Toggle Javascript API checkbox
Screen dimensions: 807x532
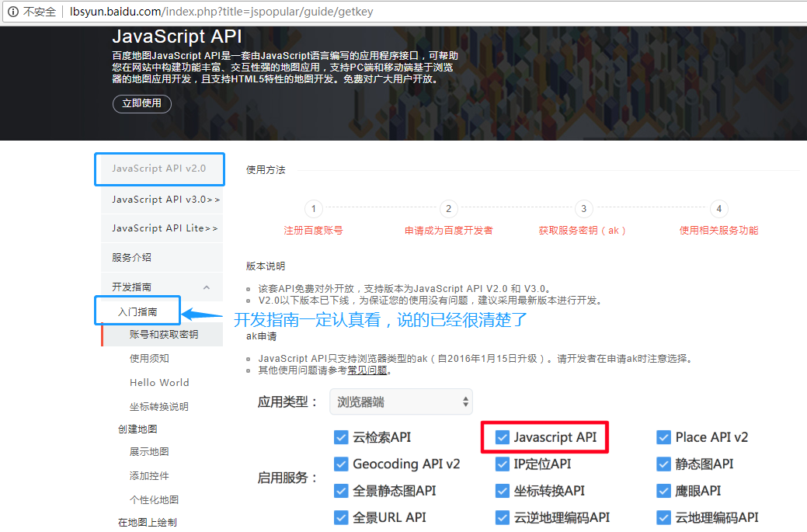[503, 437]
